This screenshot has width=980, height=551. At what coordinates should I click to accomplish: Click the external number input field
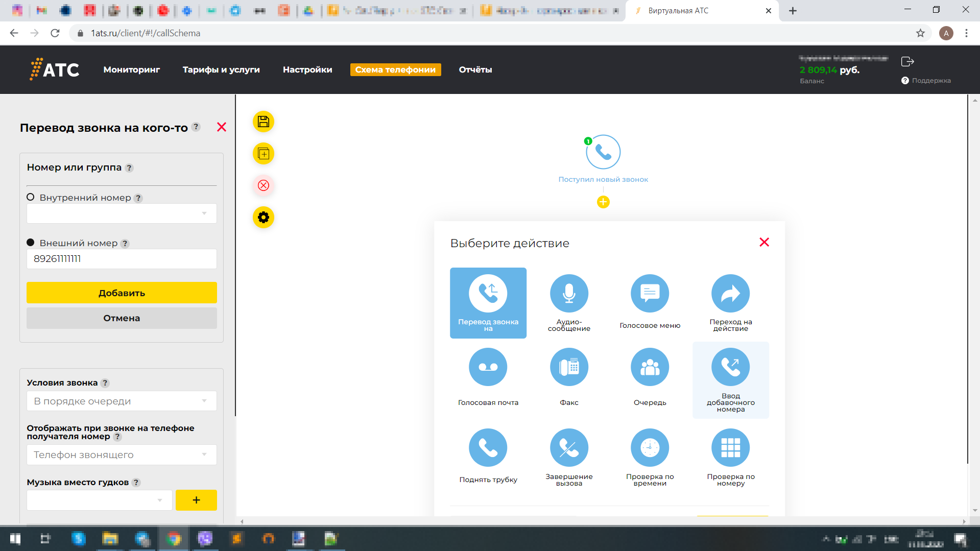[122, 259]
